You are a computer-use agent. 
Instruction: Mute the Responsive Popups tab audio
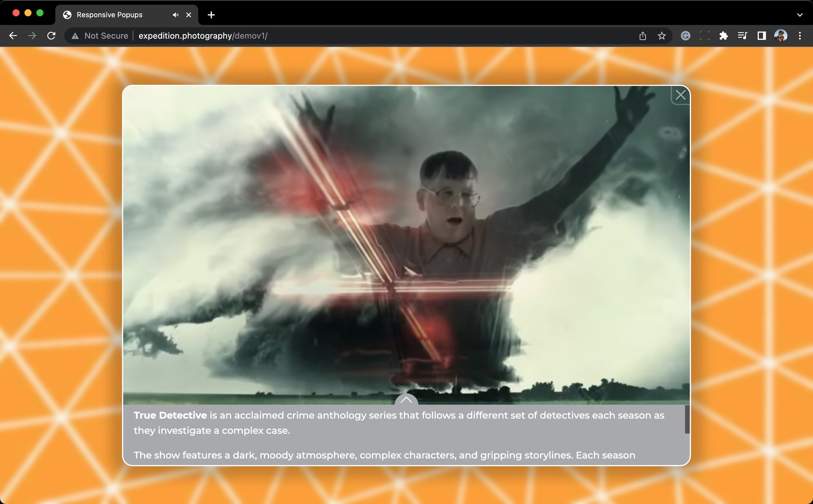point(175,15)
